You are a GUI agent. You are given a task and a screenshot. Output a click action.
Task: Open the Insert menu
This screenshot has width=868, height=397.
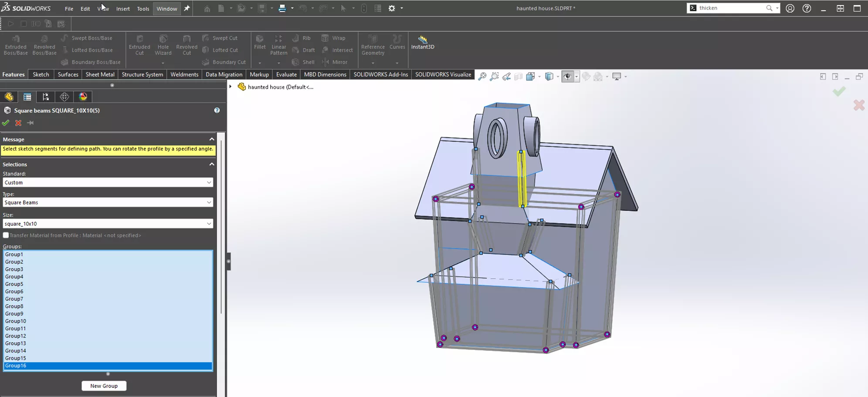point(123,9)
